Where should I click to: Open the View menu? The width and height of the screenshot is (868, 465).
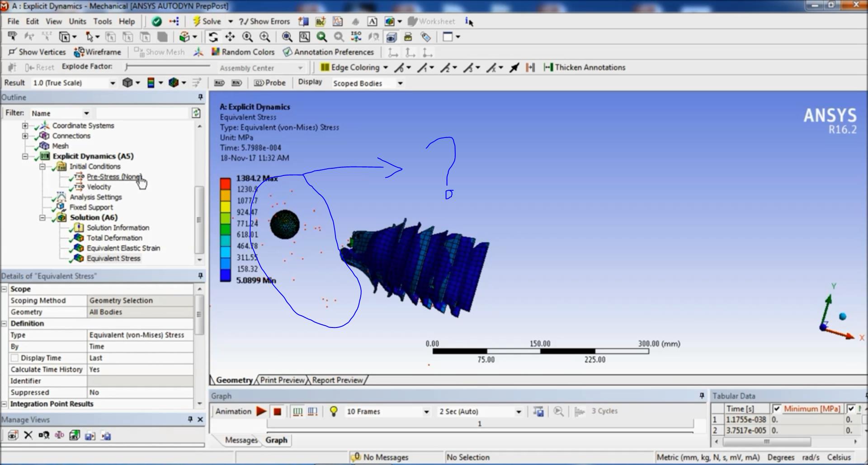click(53, 21)
